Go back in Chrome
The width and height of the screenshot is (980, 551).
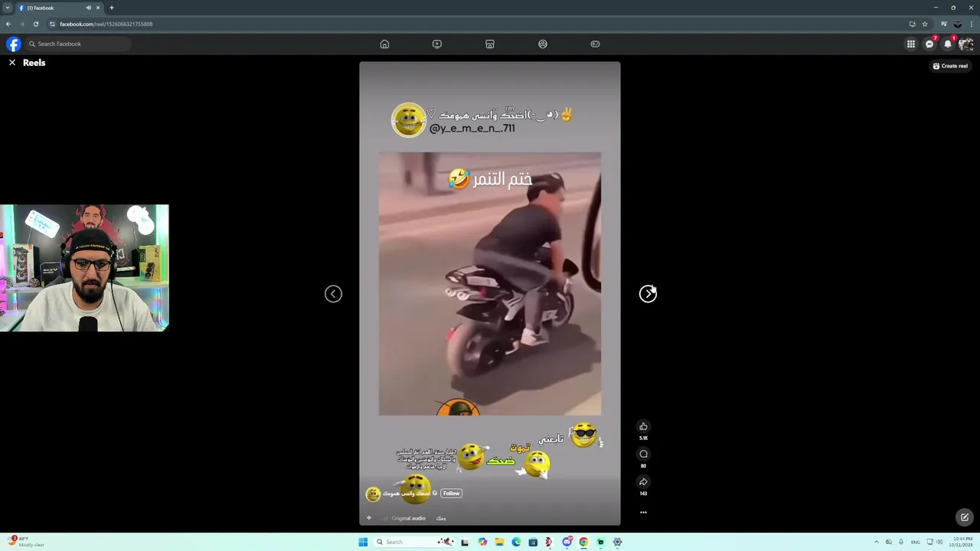click(x=8, y=24)
